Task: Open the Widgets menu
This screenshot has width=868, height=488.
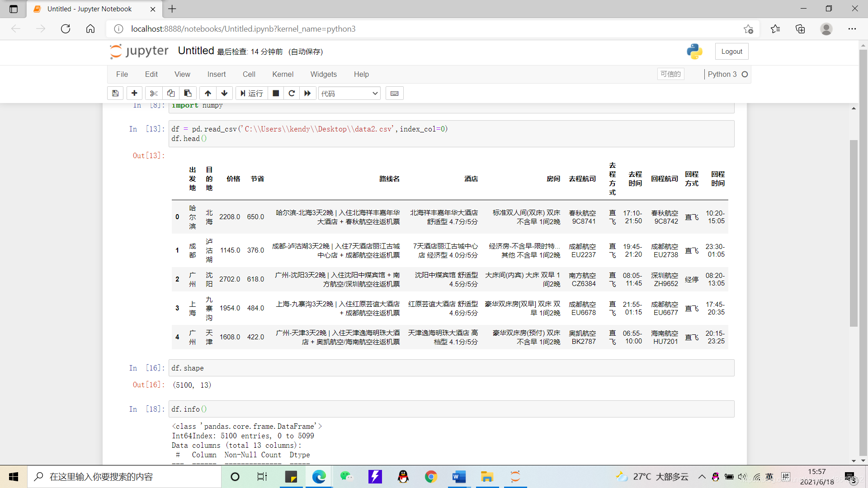Action: tap(323, 74)
